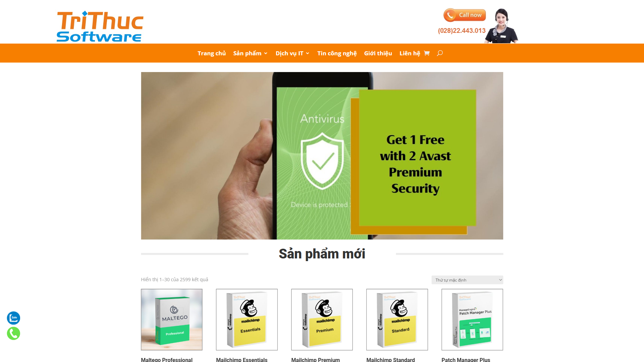644x362 pixels.
Task: Click the search magnifier icon
Action: point(440,53)
